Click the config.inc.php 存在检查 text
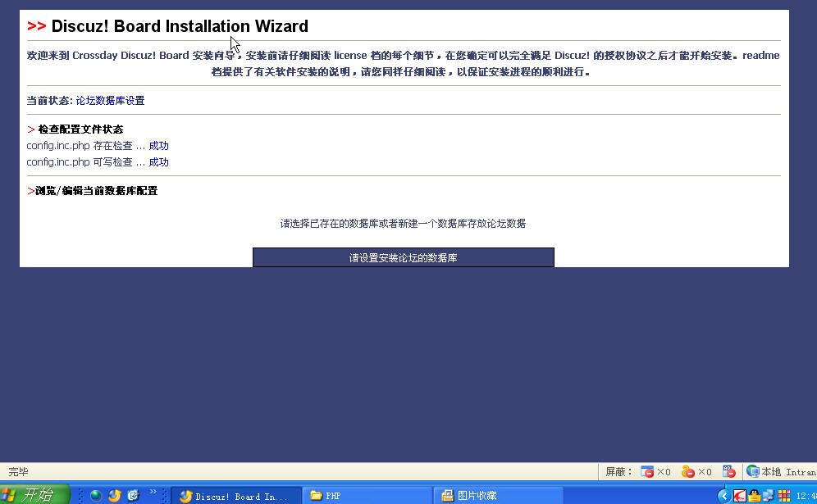This screenshot has width=817, height=504. point(80,146)
